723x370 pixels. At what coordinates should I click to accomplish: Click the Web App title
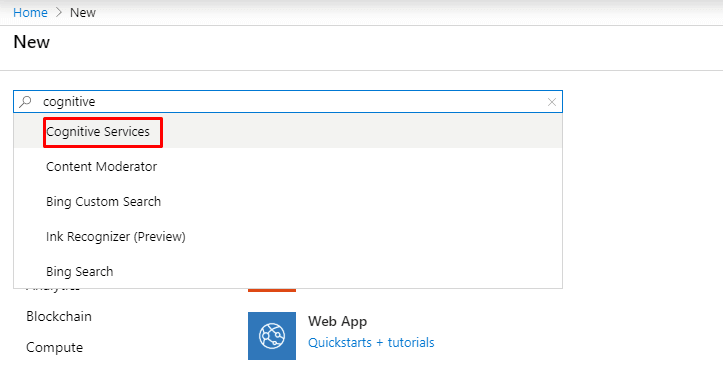338,321
